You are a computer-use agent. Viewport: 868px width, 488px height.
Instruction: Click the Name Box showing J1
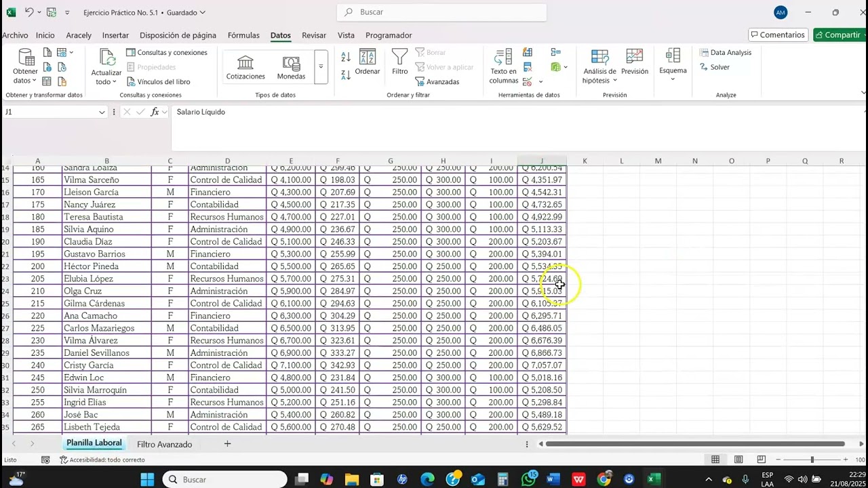pyautogui.click(x=50, y=112)
